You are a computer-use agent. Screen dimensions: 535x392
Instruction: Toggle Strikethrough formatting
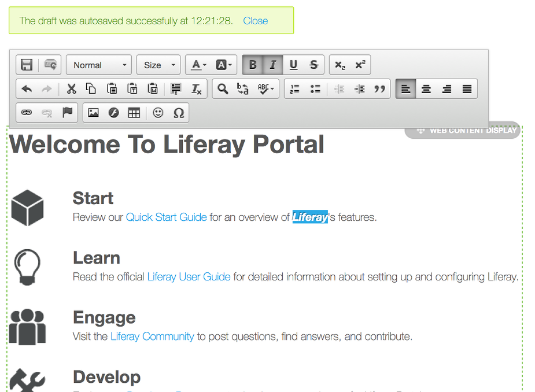click(x=313, y=65)
